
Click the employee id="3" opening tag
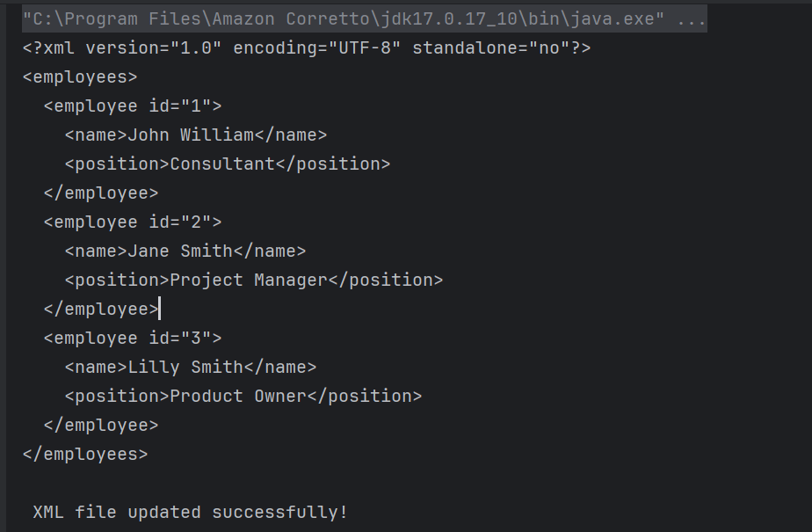[x=133, y=338]
